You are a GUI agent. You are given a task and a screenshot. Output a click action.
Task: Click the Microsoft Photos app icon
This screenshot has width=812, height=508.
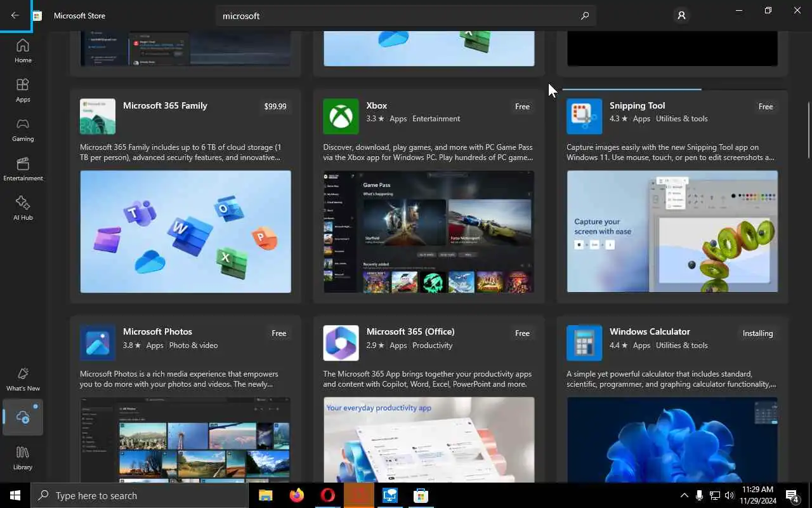[x=98, y=343]
